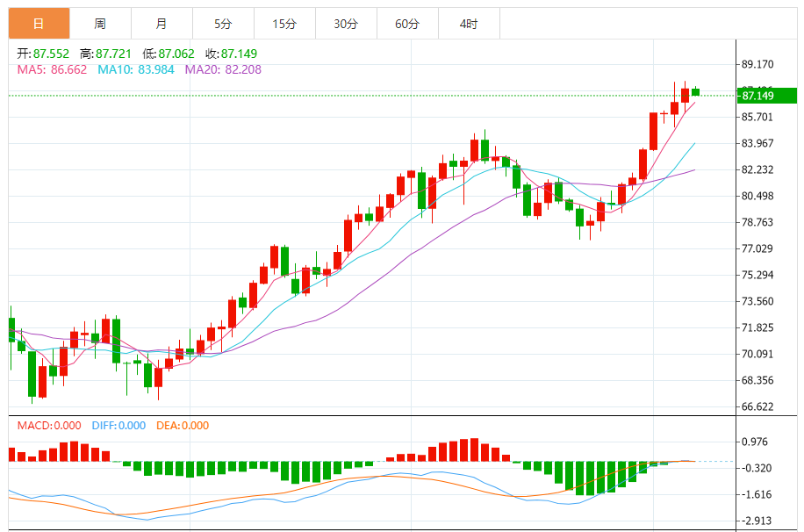The image size is (804, 532).
Task: Click the 85.701 price axis label
Action: (757, 117)
